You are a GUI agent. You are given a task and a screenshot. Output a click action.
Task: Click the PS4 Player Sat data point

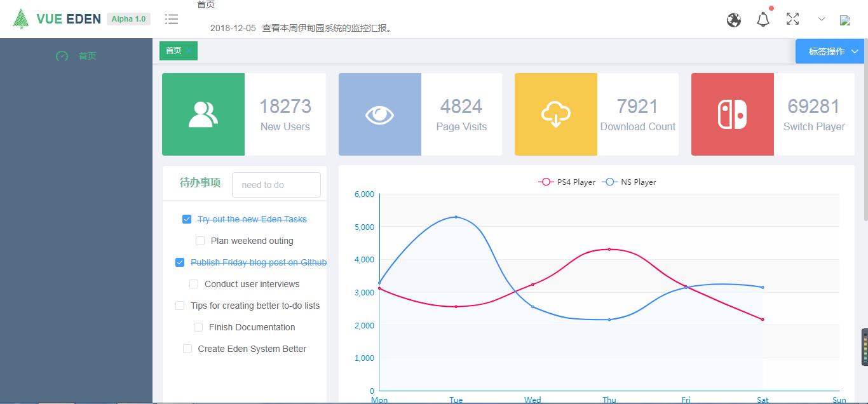[763, 320]
